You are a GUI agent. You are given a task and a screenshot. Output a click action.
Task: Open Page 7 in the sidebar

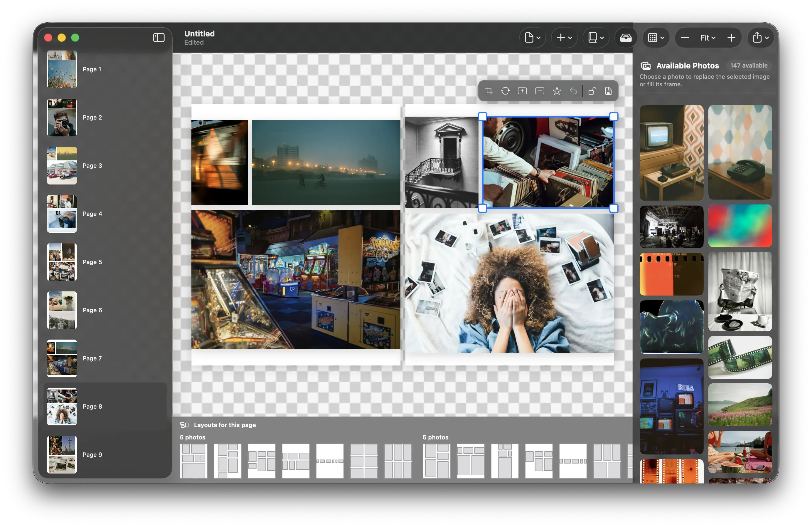coord(105,358)
